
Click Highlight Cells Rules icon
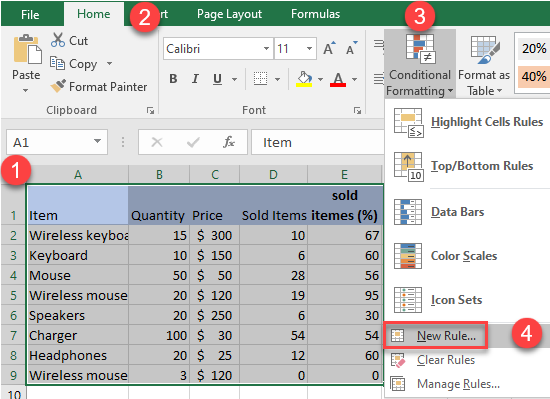click(408, 122)
